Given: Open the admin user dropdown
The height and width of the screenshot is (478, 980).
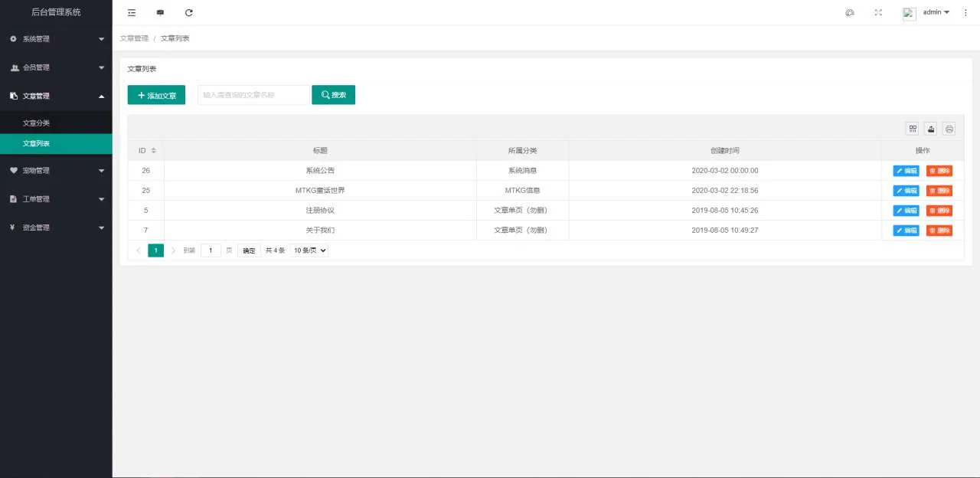Looking at the screenshot, I should click(936, 12).
